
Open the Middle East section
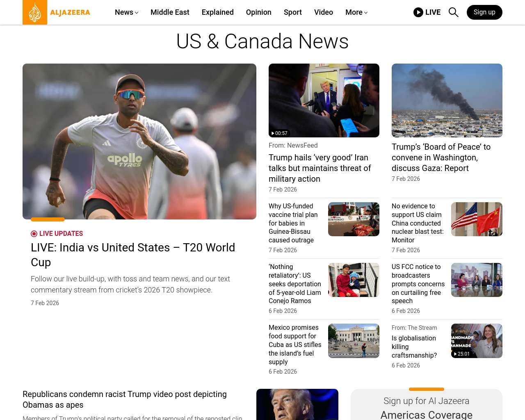tap(170, 12)
